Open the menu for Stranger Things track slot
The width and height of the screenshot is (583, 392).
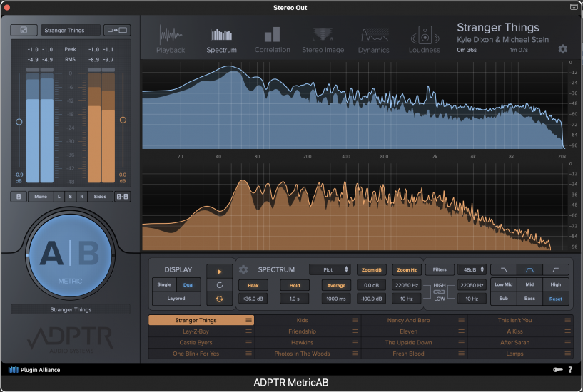248,321
